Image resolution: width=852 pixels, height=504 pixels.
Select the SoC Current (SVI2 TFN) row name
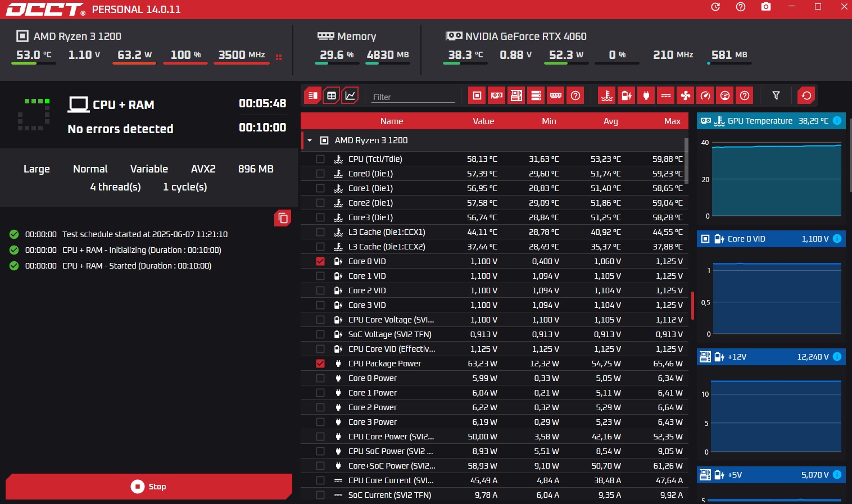[390, 495]
